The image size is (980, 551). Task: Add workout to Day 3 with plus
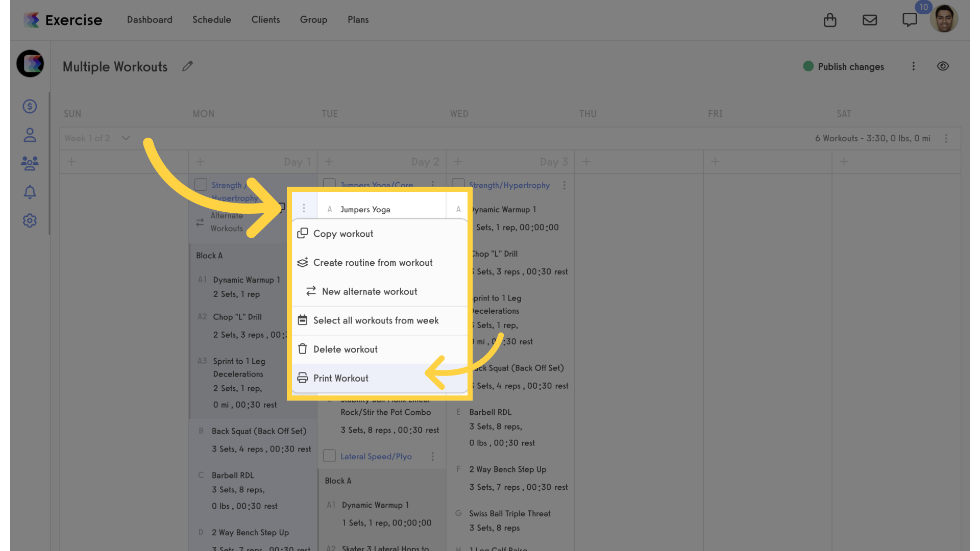458,162
